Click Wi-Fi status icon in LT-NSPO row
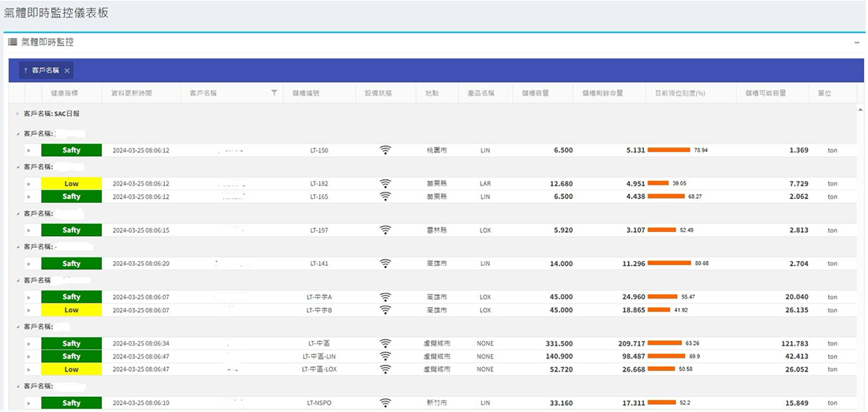Screen dimensions: 868x412 point(385,403)
